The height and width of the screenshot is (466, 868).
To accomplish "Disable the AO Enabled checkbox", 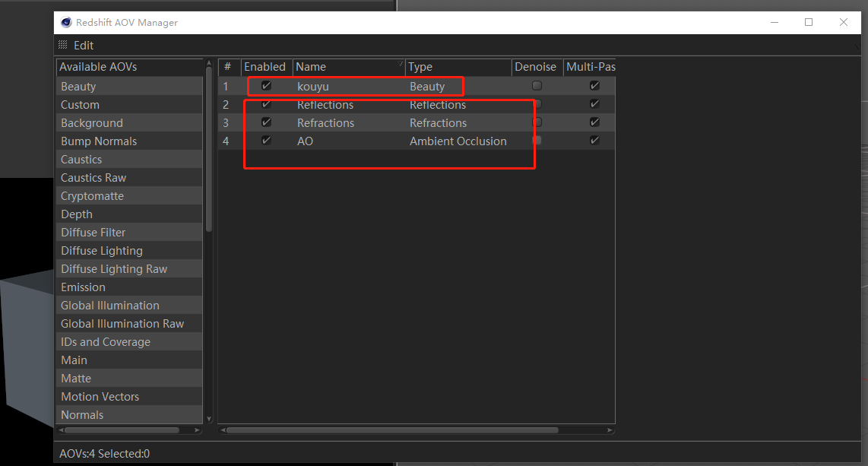I will pos(266,141).
